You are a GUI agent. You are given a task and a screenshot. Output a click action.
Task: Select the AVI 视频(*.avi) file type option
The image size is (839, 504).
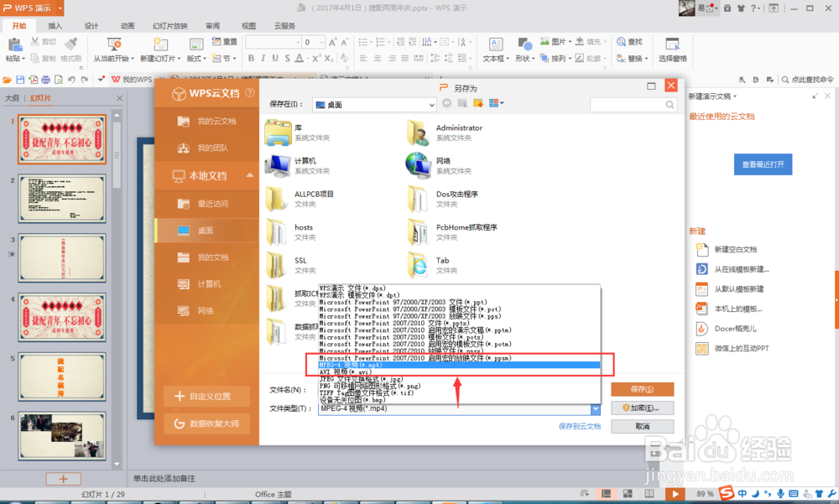click(459, 372)
